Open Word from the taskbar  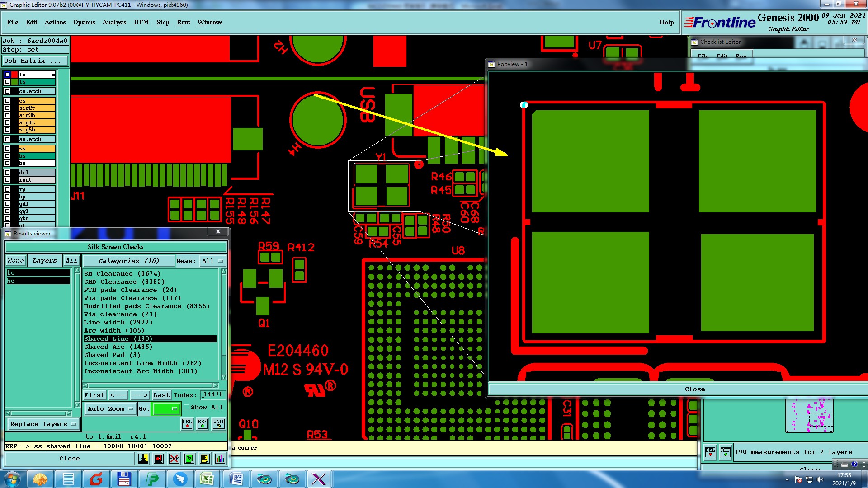coord(236,479)
